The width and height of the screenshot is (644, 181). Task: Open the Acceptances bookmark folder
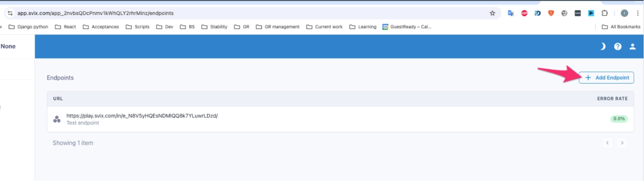click(101, 27)
